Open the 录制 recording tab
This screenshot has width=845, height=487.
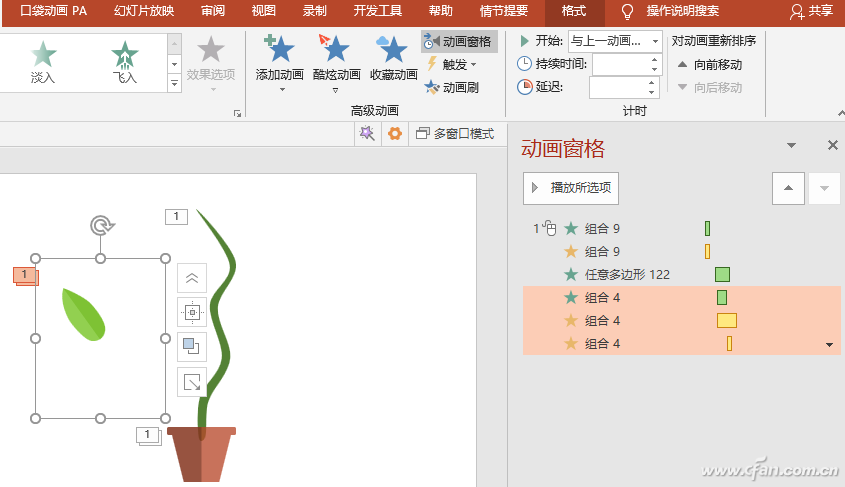click(314, 11)
